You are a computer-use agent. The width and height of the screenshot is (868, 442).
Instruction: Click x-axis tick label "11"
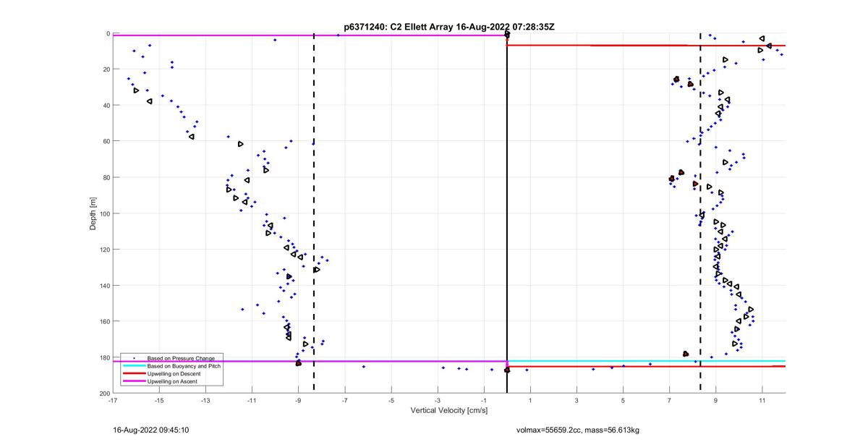(762, 400)
